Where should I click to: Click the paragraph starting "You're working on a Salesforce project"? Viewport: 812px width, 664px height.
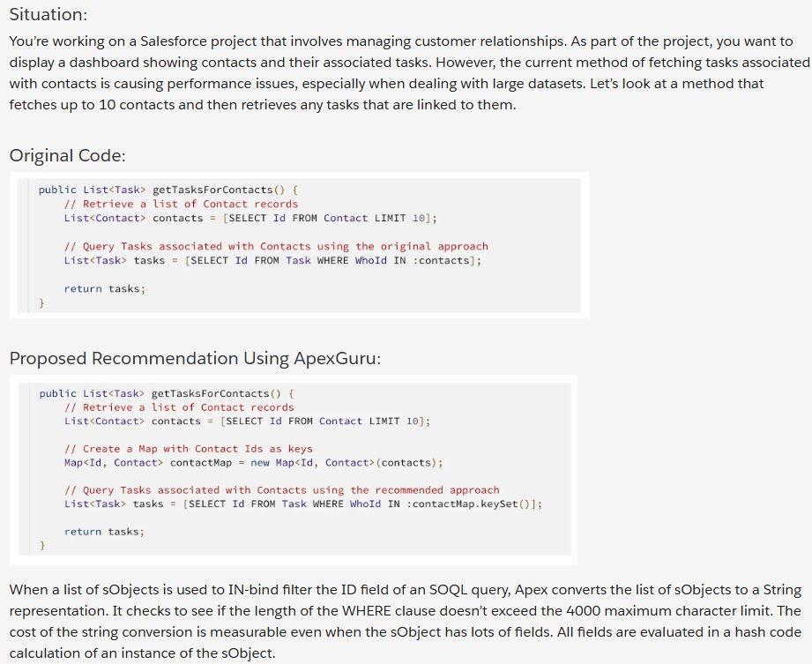pos(409,73)
